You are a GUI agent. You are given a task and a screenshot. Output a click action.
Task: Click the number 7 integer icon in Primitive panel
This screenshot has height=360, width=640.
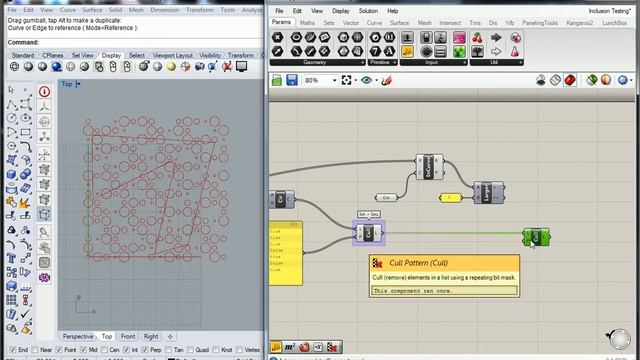[375, 51]
